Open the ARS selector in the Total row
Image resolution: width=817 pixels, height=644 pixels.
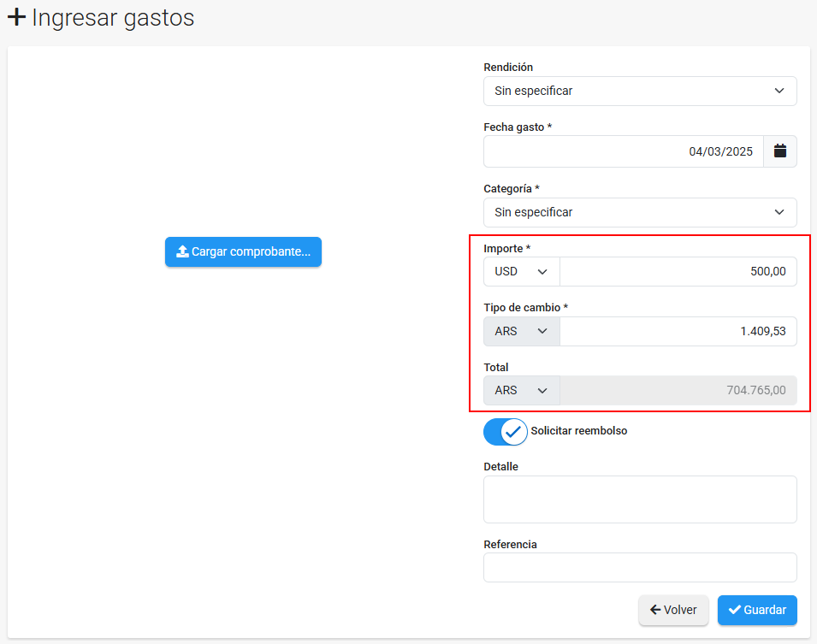[x=521, y=390]
